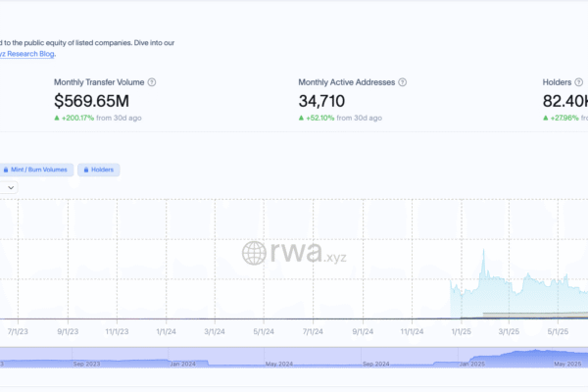Click the Monthly Active Addresses info icon

coord(405,83)
